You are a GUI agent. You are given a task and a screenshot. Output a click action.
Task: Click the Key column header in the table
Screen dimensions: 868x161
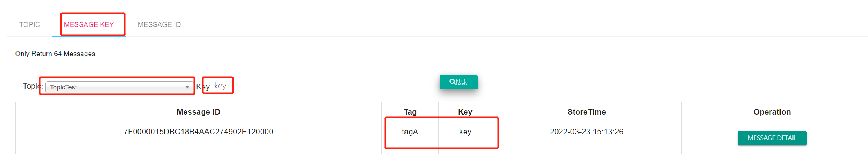click(x=465, y=112)
